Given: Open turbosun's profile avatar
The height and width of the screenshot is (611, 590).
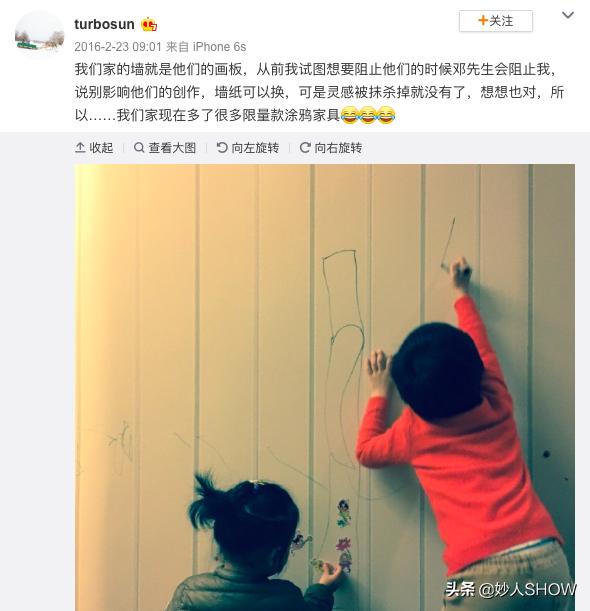Looking at the screenshot, I should [x=39, y=35].
